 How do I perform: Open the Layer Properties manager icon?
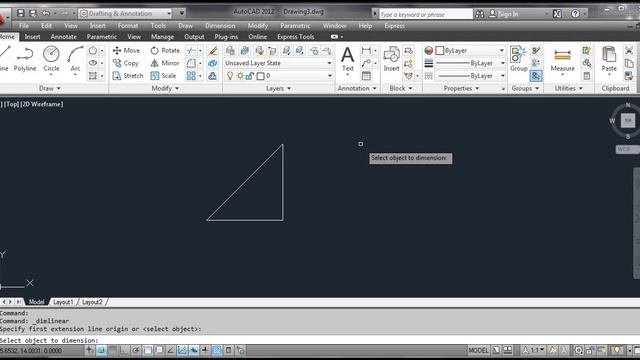tap(230, 51)
